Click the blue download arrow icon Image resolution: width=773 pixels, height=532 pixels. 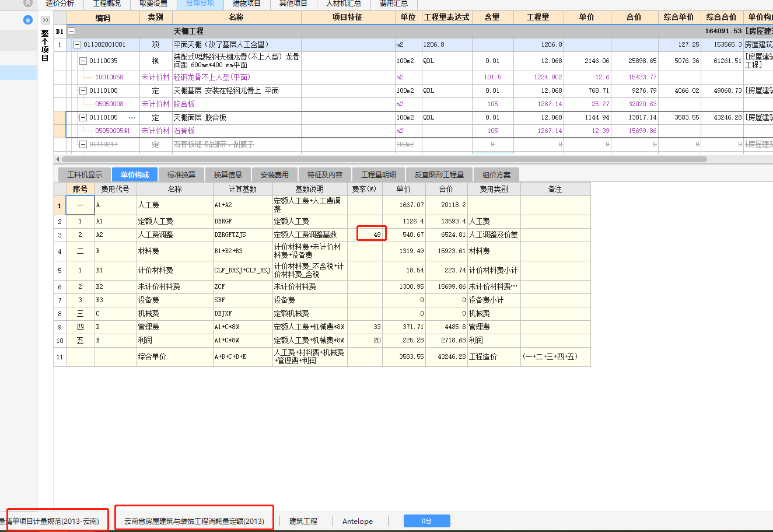(x=28, y=20)
